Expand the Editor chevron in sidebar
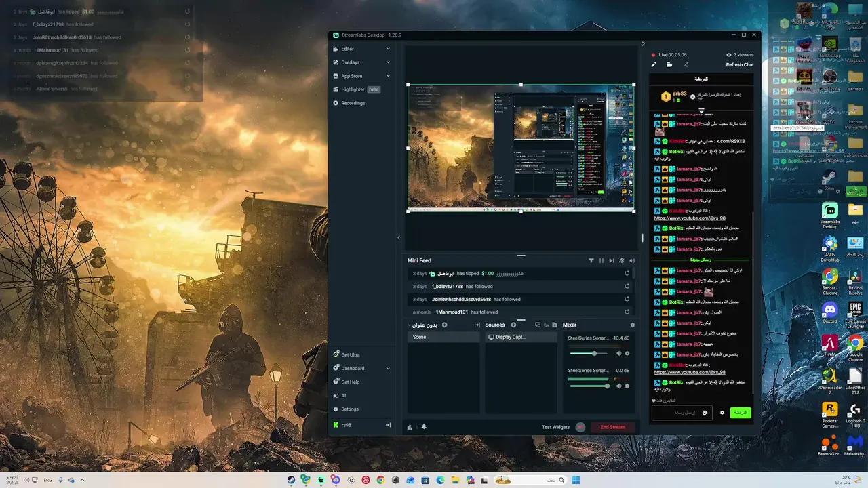868x488 pixels. (x=388, y=49)
